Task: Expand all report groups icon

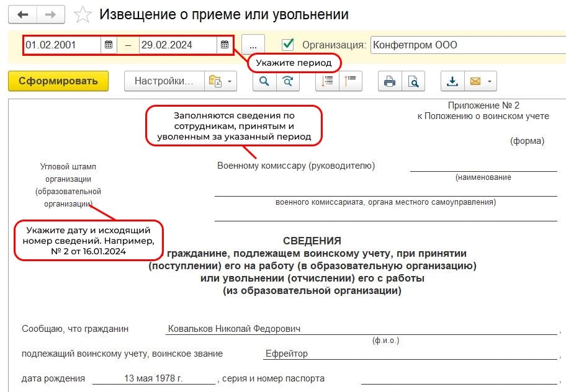Action: 328,81
